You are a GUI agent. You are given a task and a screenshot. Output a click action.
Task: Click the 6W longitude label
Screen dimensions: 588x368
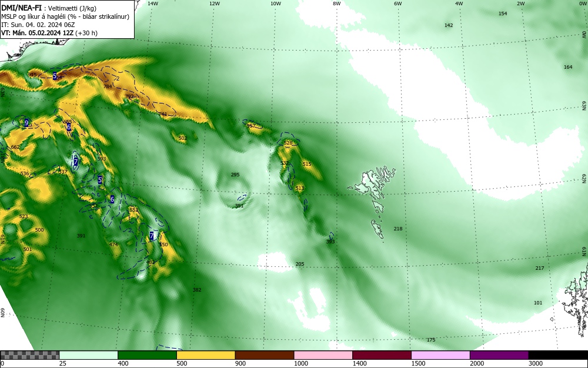click(398, 4)
